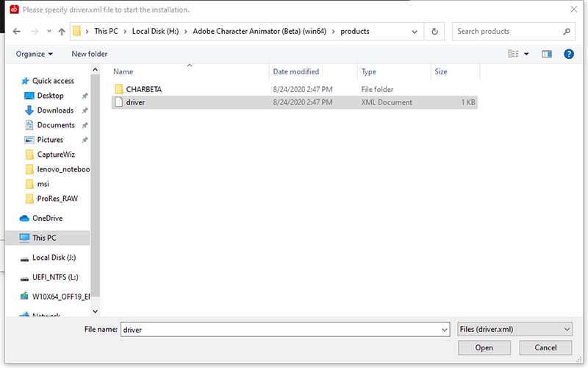This screenshot has width=588, height=368.
Task: Open UEFI_NTFS (L:) drive
Action: 55,277
